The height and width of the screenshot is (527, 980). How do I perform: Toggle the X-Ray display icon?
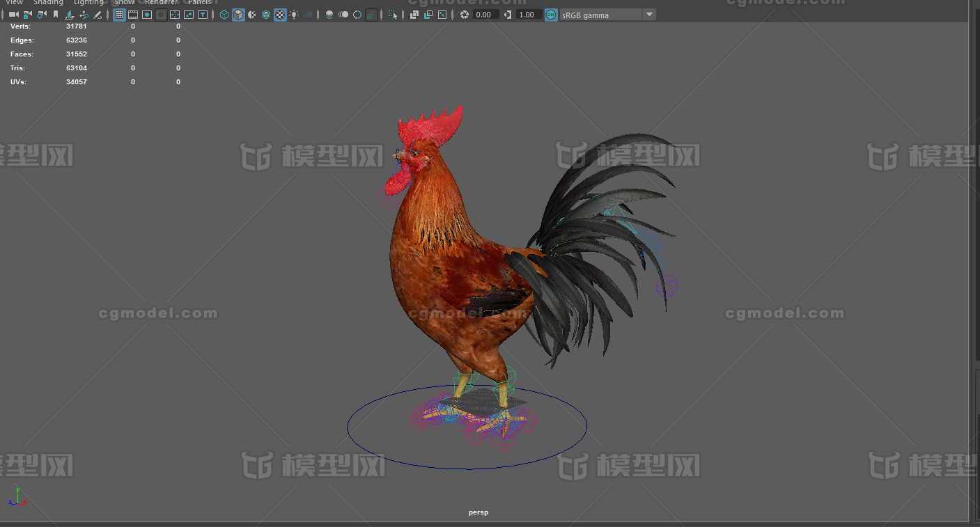pyautogui.click(x=414, y=15)
